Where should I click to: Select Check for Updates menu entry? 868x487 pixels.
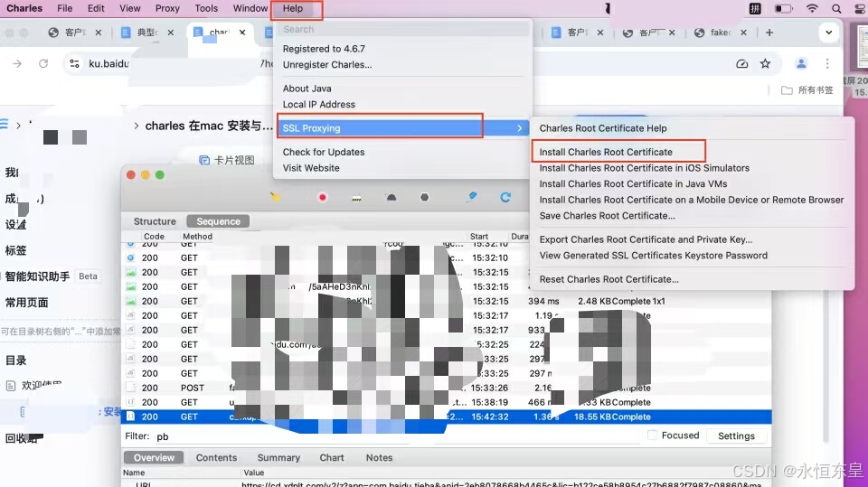click(324, 152)
